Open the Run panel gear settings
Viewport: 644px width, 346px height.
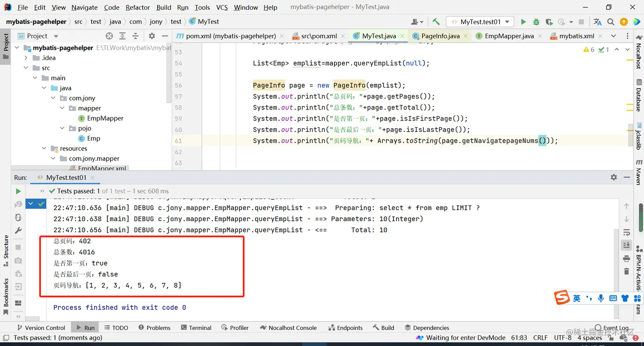pyautogui.click(x=614, y=177)
